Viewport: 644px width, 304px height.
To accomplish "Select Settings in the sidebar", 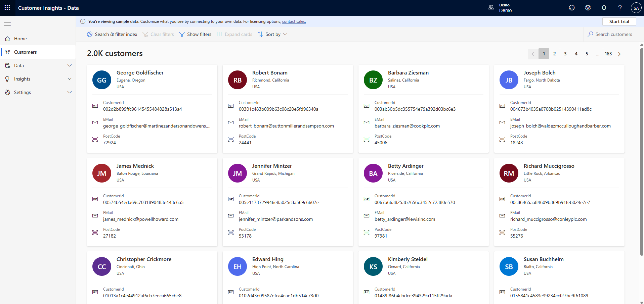I will (38, 92).
